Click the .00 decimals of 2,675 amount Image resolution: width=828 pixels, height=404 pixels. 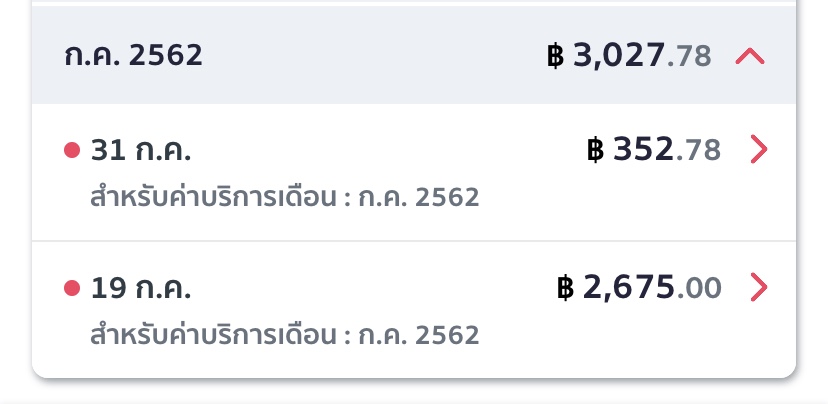(699, 289)
